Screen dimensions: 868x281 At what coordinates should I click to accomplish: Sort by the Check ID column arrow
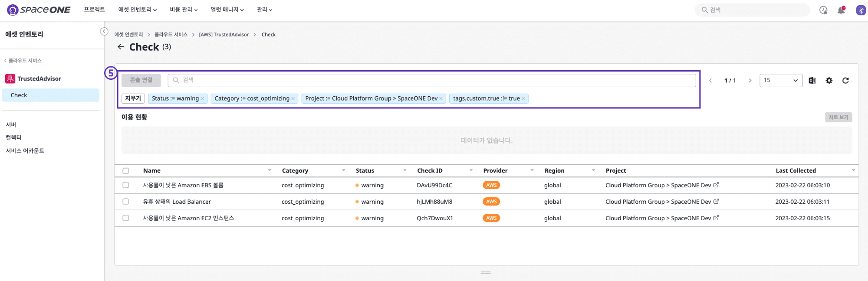471,170
